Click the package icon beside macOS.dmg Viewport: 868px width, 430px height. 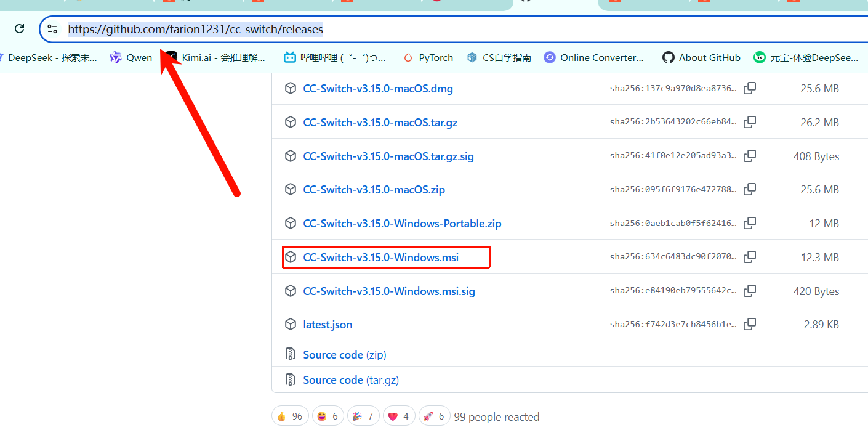291,88
